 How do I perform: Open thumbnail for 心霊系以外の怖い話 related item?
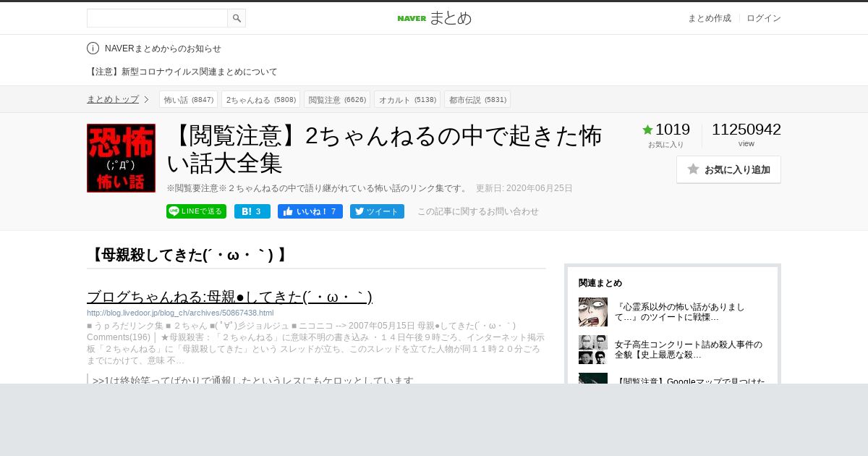(593, 312)
